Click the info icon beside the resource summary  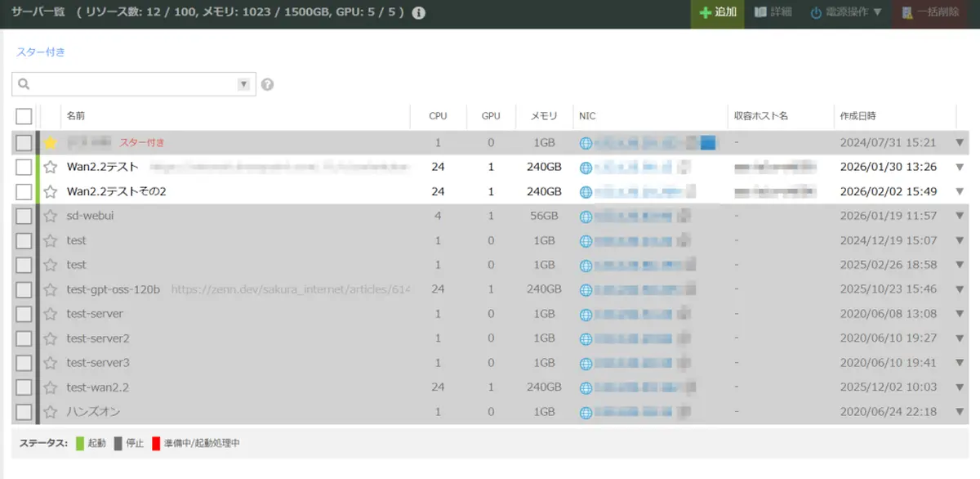pyautogui.click(x=419, y=13)
